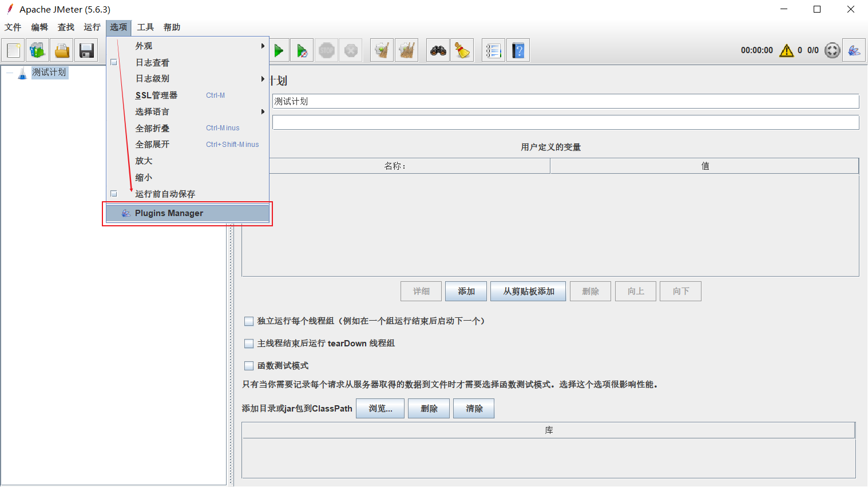Open the 运行 menu
Viewport: 868px width, 487px height.
pos(92,27)
